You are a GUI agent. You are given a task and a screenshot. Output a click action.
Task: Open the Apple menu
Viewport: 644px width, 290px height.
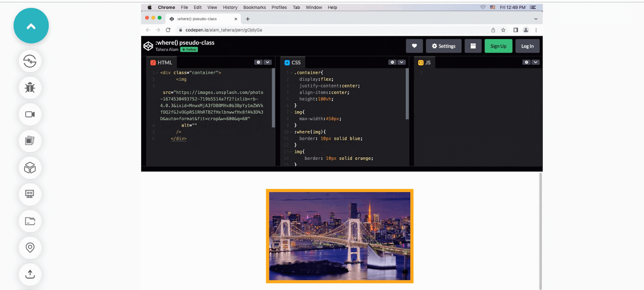pos(149,7)
